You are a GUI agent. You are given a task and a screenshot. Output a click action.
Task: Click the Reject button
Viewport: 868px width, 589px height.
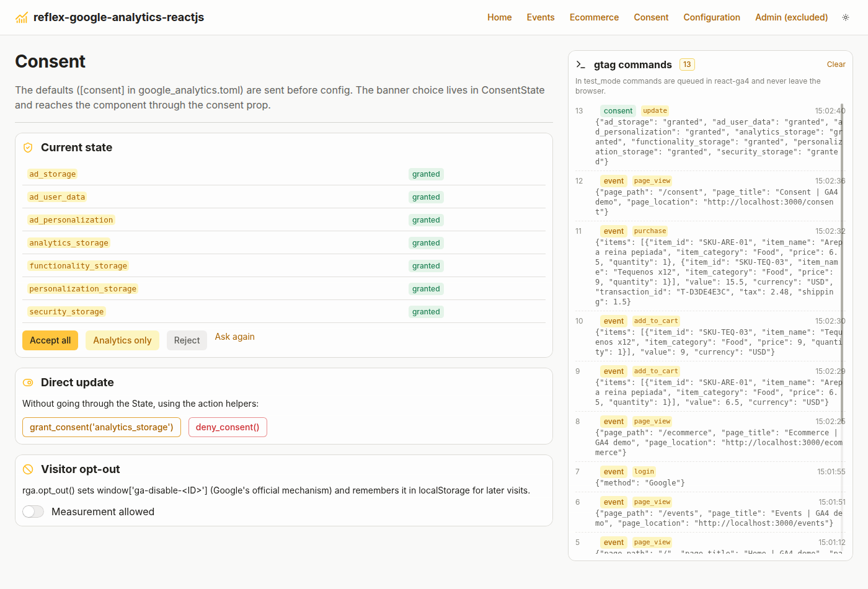187,340
